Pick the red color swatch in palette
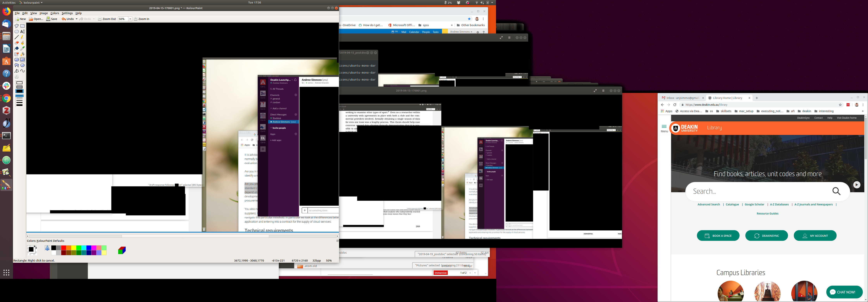 click(63, 248)
